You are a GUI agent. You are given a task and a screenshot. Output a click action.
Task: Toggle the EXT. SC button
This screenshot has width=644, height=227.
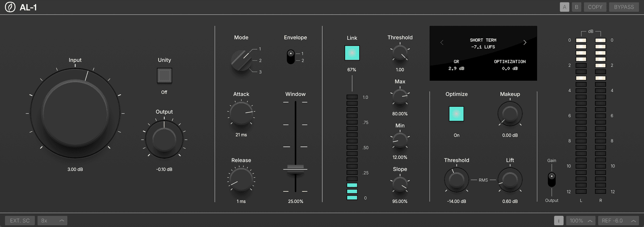pos(20,221)
